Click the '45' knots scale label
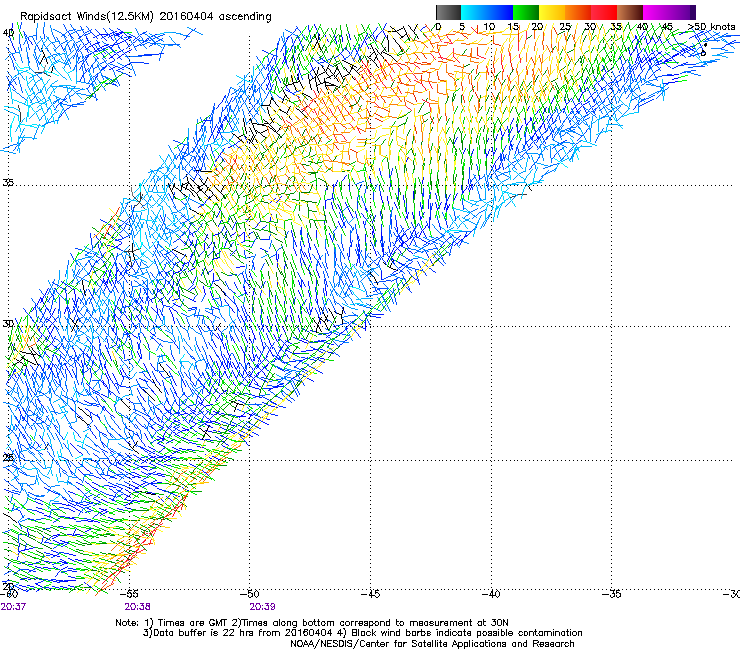 tap(667, 27)
